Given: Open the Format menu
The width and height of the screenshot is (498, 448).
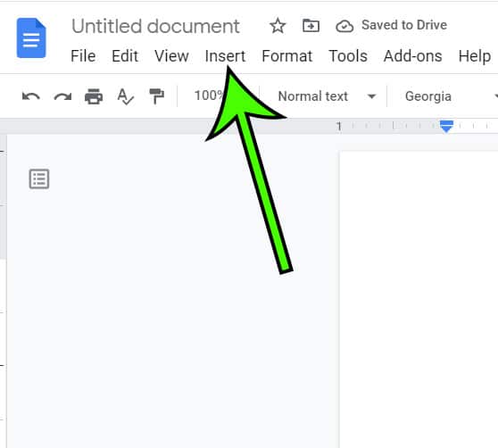Looking at the screenshot, I should pyautogui.click(x=286, y=56).
